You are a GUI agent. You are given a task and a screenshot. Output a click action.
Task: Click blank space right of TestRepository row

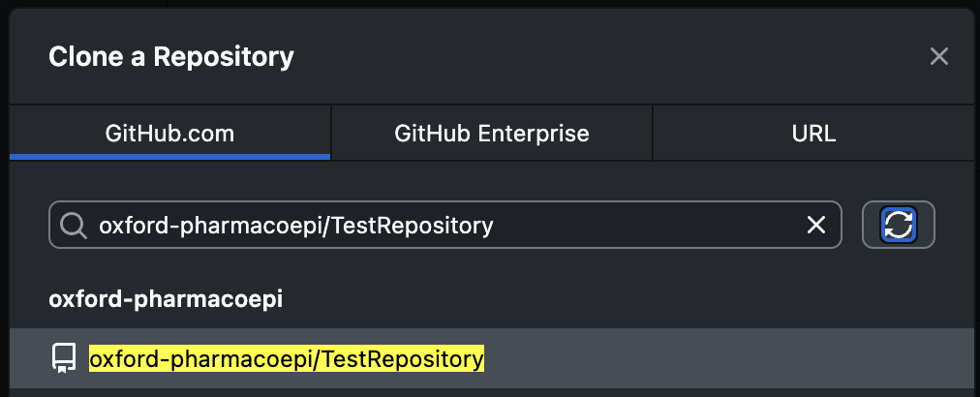coord(726,359)
